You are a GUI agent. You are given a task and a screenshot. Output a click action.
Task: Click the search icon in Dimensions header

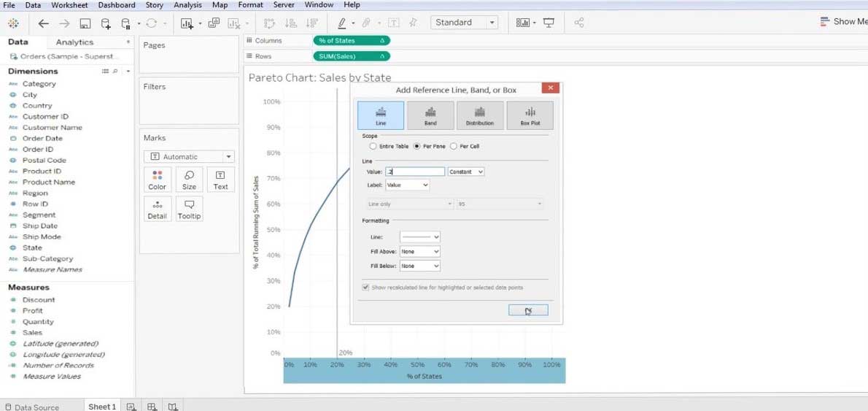(115, 72)
